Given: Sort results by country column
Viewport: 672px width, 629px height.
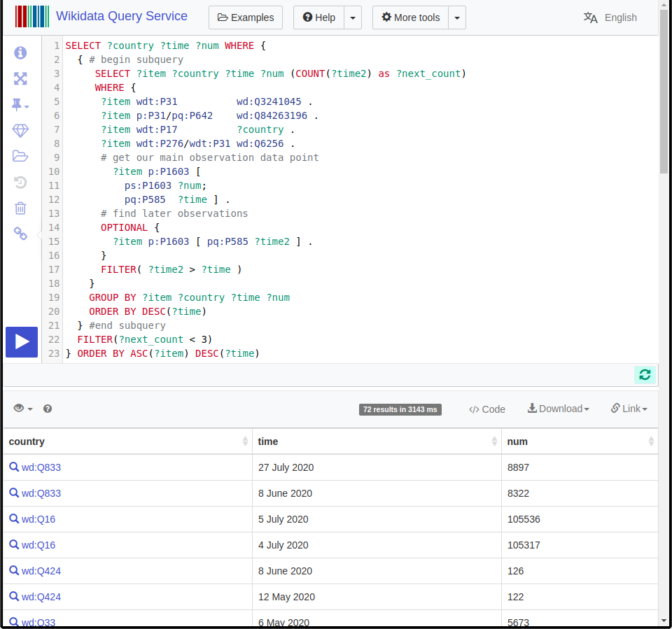Looking at the screenshot, I should point(127,441).
